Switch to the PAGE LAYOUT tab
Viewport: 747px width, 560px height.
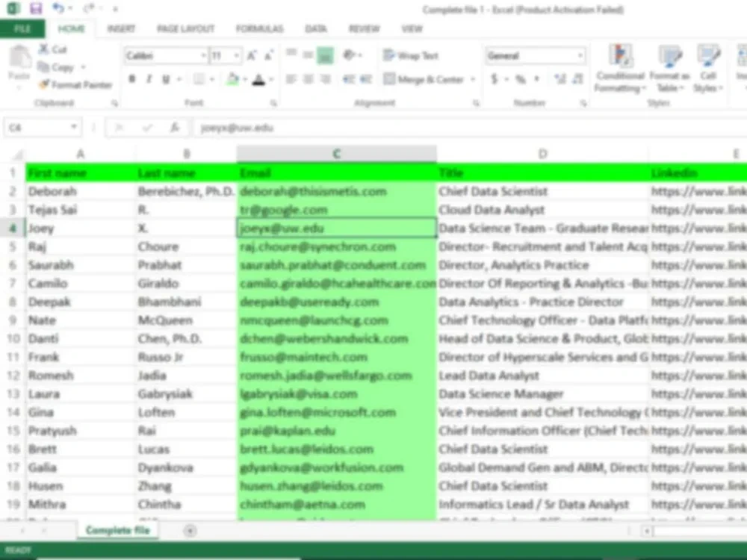pos(186,28)
